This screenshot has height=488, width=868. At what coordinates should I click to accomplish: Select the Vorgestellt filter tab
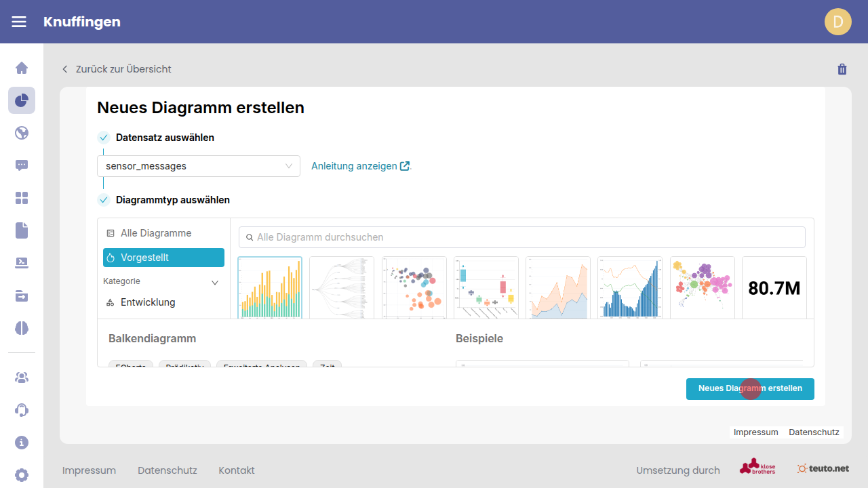tap(163, 258)
